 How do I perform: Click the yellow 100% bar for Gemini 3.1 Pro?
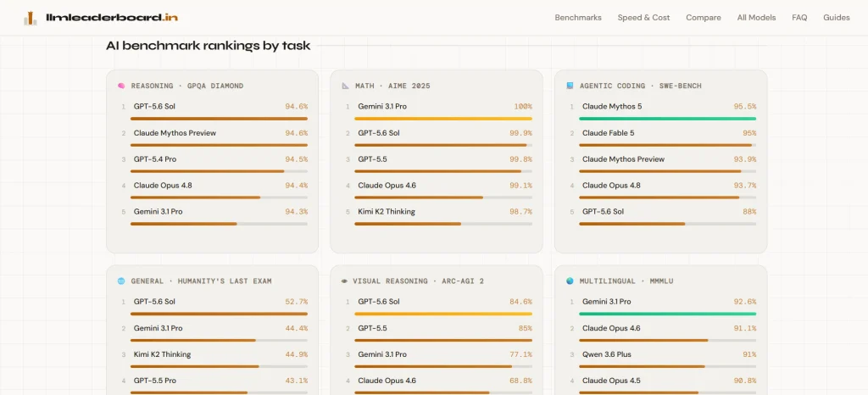pos(443,119)
